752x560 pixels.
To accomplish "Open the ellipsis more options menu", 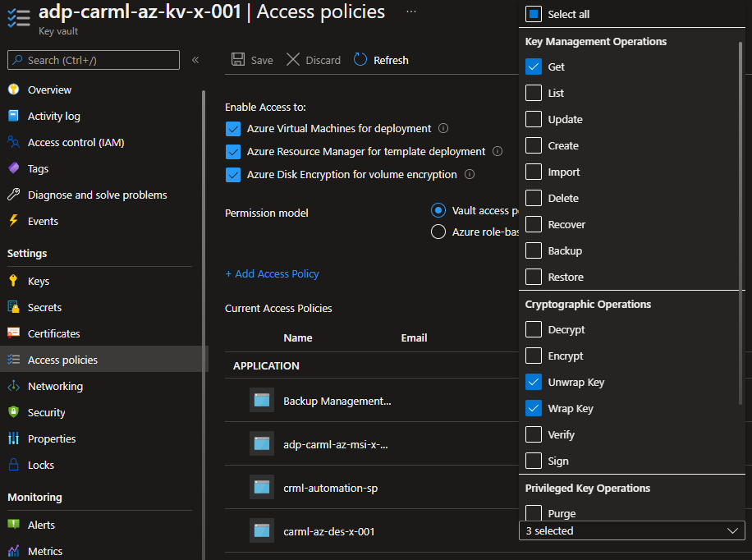I will 410,11.
